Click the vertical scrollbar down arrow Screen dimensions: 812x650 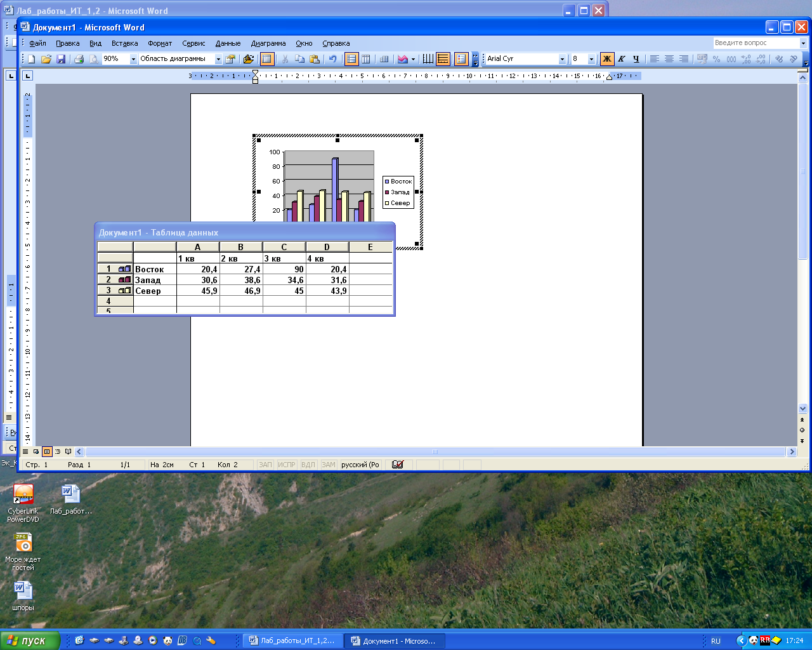coord(802,409)
